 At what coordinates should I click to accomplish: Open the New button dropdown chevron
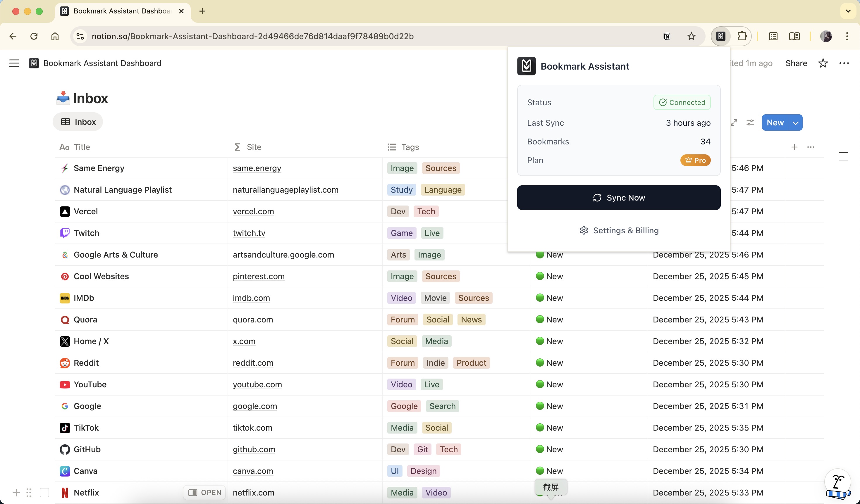796,122
